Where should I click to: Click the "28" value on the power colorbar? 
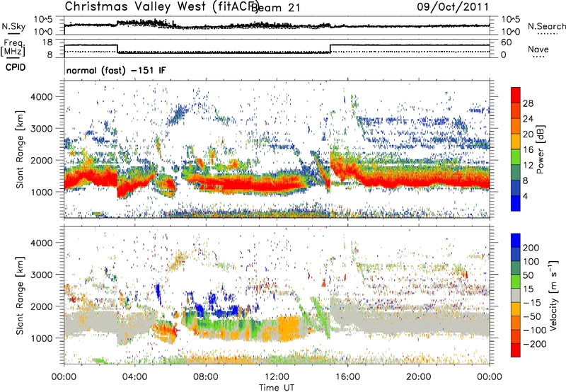pos(528,103)
